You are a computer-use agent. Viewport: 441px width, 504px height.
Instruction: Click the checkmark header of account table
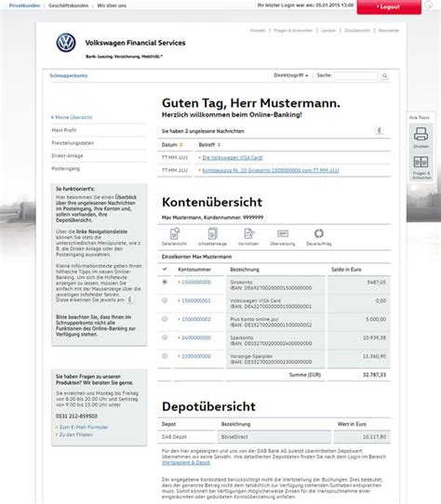[x=165, y=269]
